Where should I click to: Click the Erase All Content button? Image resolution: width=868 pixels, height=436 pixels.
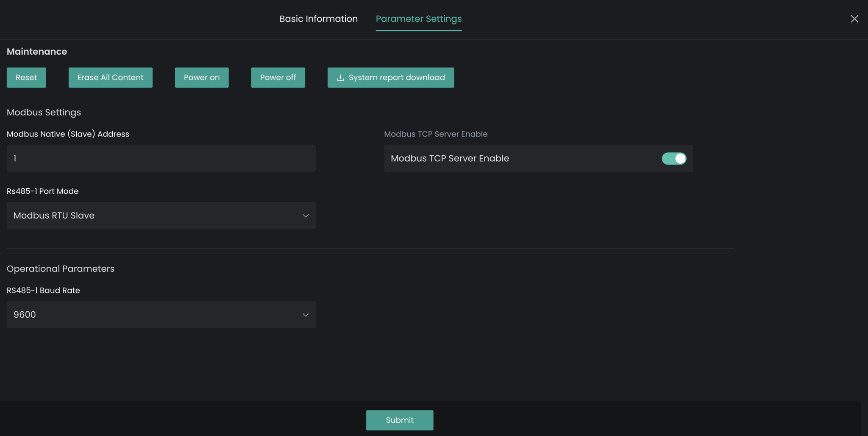coord(110,77)
